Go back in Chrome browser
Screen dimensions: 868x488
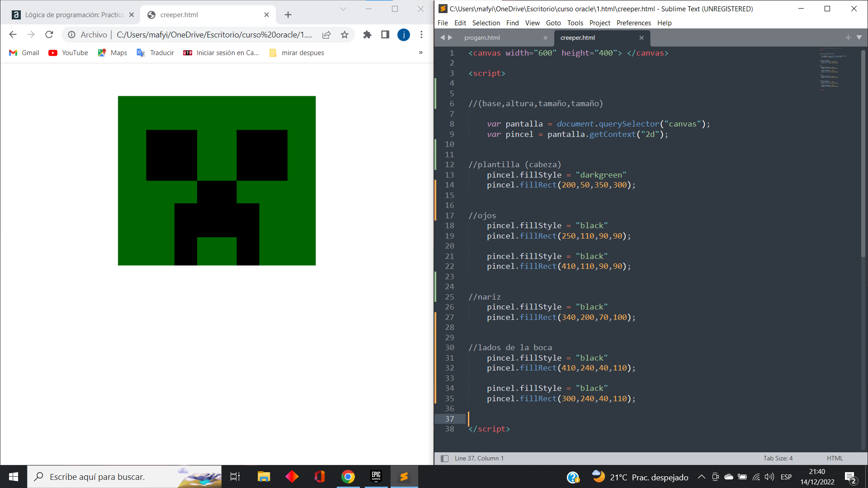(13, 35)
